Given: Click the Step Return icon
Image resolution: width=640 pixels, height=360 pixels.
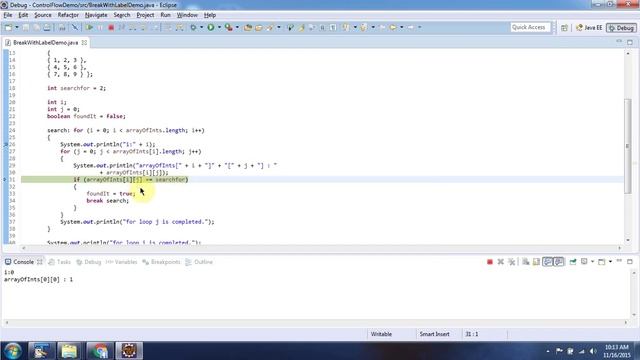Looking at the screenshot, I should click(x=155, y=27).
